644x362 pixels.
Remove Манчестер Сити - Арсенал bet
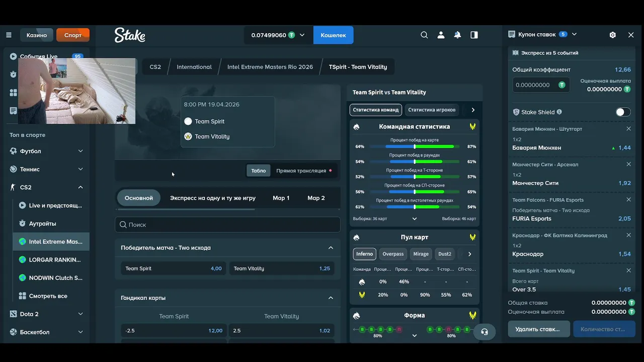point(628,164)
